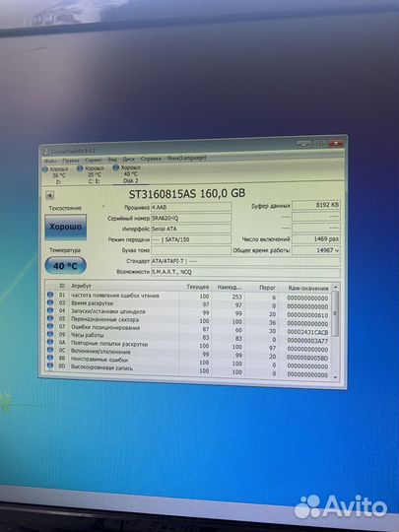Sort by the Наихуд... column header

coord(230,288)
